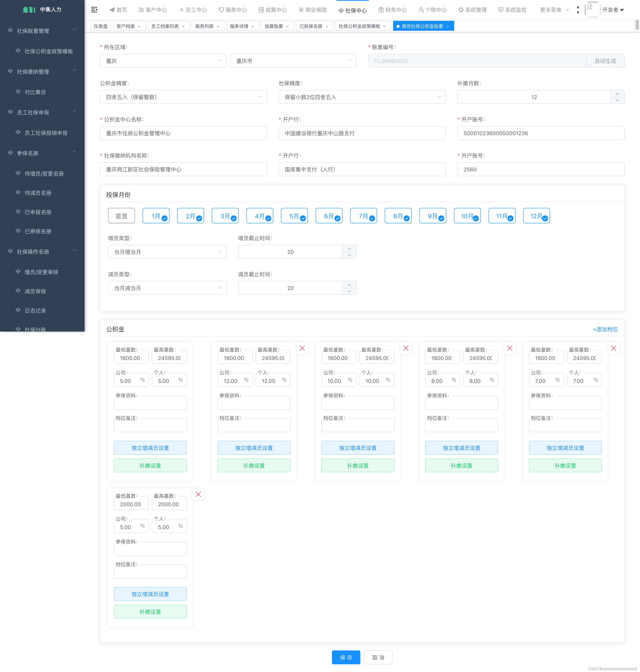Open 补缴设置 for the 2000.00 base tier
Image resolution: width=640 pixels, height=672 pixels.
tap(150, 612)
